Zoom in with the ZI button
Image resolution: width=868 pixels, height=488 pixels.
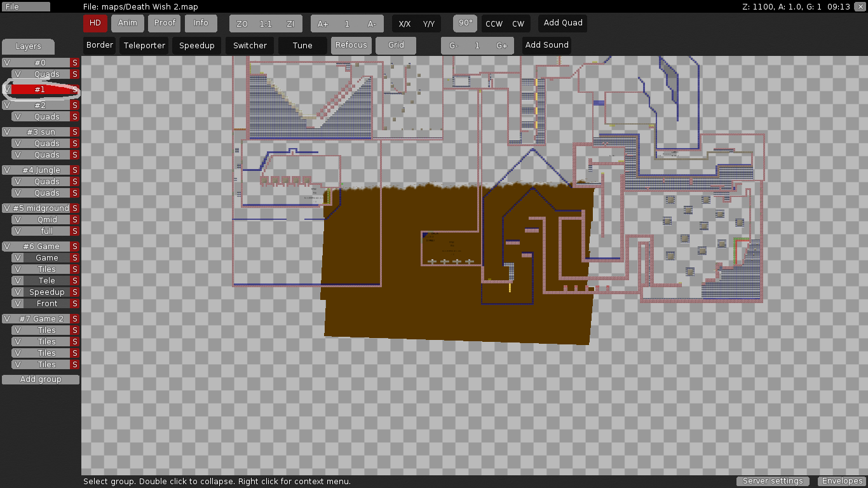click(290, 24)
